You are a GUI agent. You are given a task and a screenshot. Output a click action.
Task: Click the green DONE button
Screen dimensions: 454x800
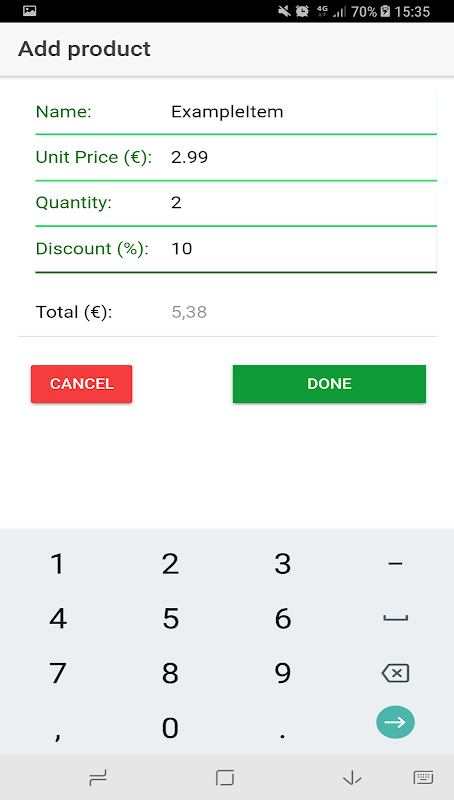point(329,384)
